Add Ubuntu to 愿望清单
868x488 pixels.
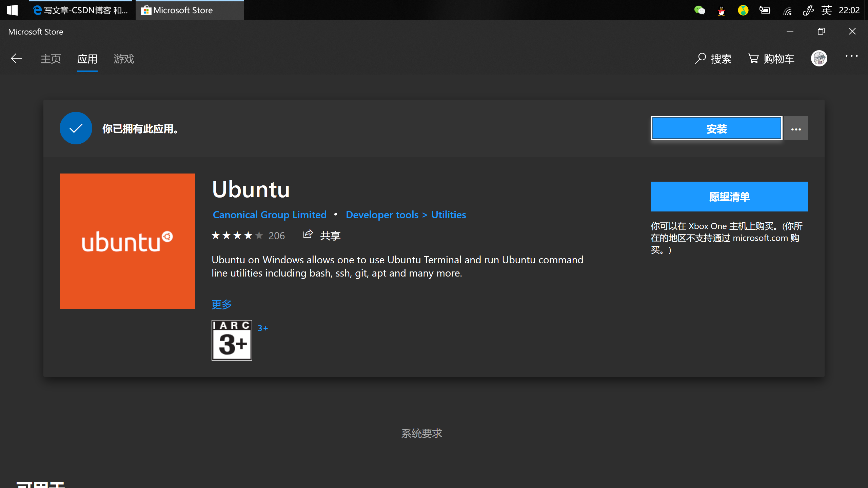[729, 196]
